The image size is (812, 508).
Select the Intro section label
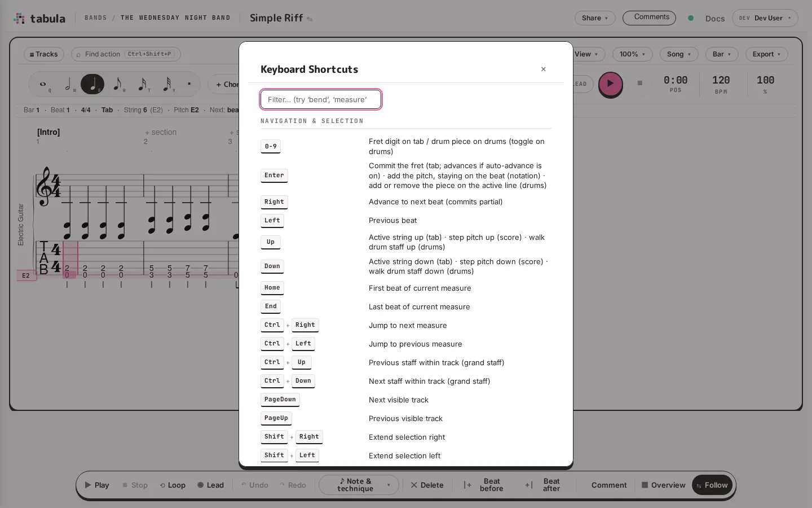48,133
